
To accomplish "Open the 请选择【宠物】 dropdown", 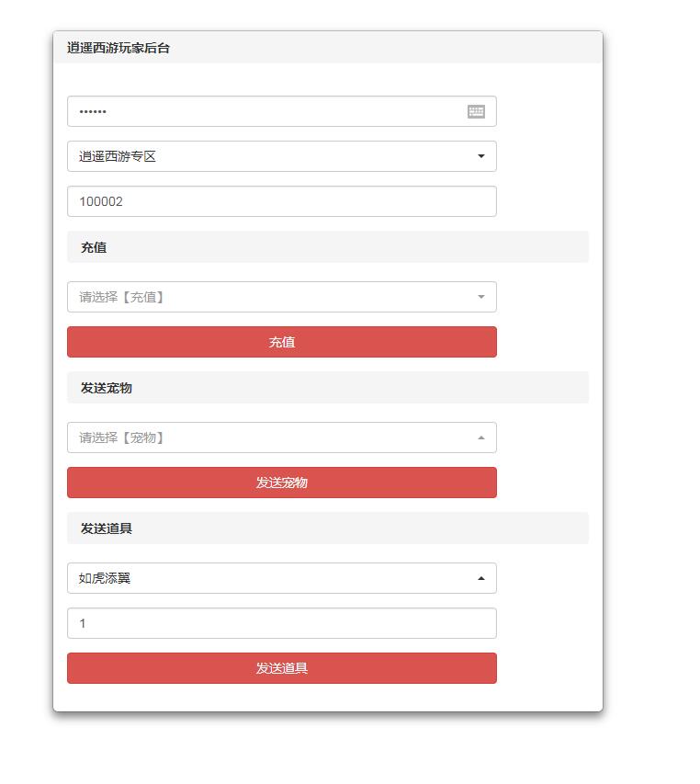I will (x=276, y=437).
